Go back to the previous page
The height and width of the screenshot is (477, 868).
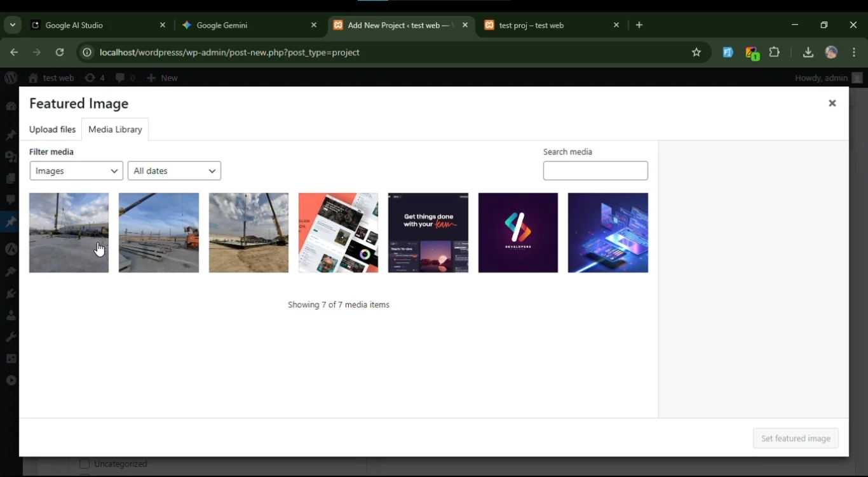[14, 53]
